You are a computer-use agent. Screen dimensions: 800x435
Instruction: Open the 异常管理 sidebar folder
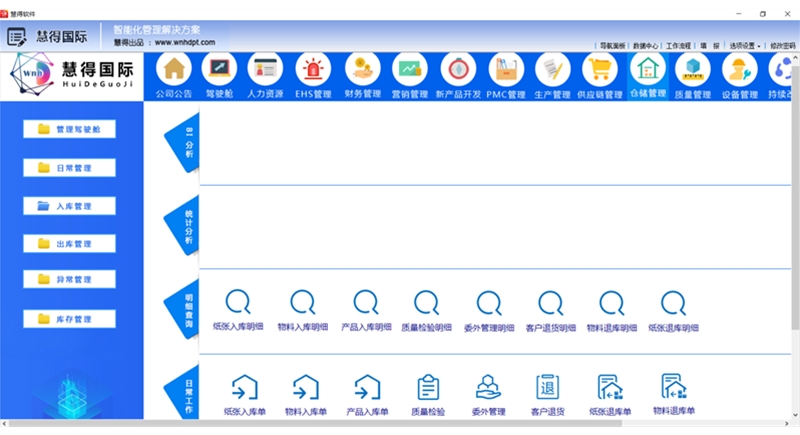click(x=69, y=279)
